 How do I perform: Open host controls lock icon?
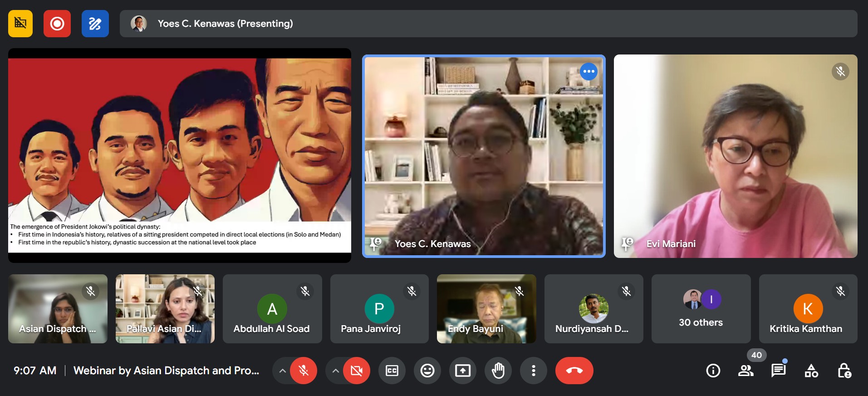pyautogui.click(x=844, y=371)
